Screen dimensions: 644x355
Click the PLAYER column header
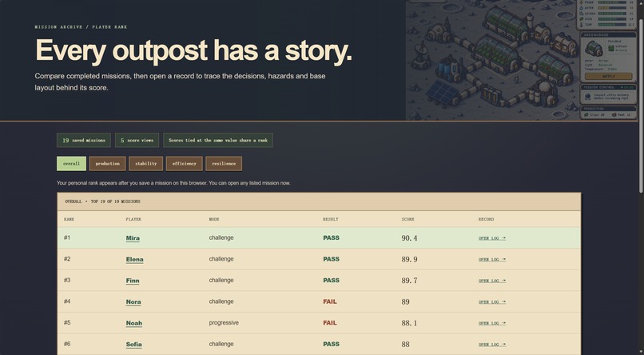coord(133,219)
